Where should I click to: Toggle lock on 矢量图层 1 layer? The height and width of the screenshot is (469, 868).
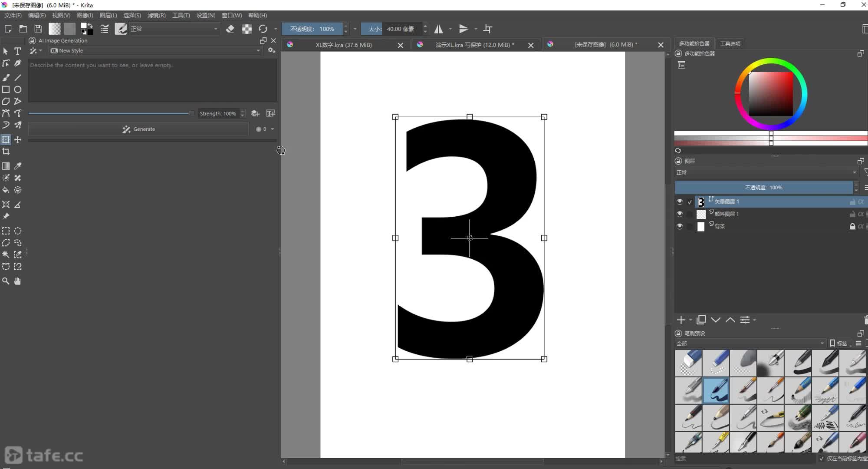852,201
